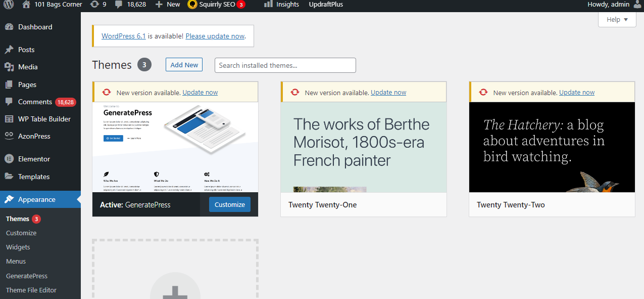Screen dimensions: 644x299
Task: Open UpdraftPlus in the admin bar
Action: click(x=326, y=5)
